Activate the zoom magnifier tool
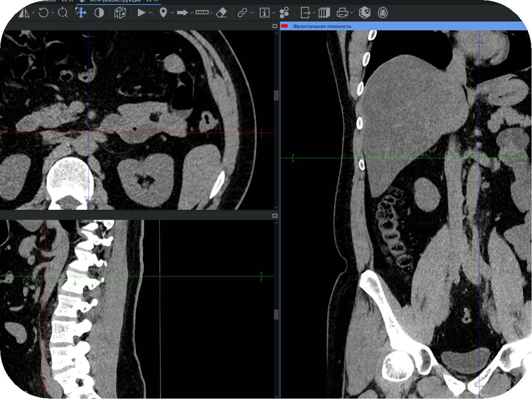532x399 pixels. 62,13
